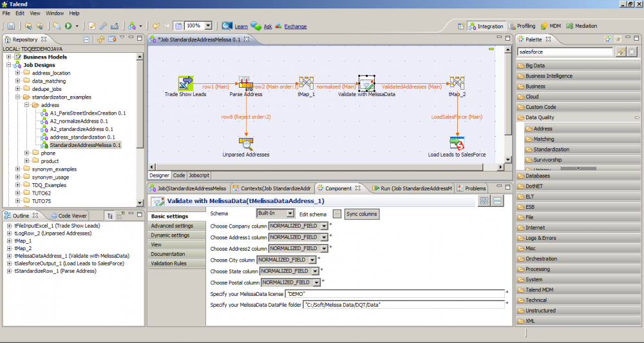Open the File menu

(6, 13)
